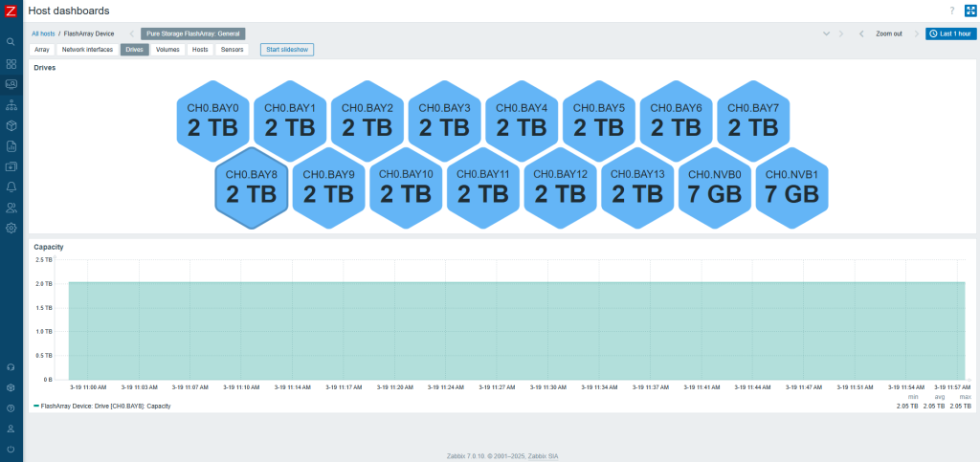
Task: Select the CH0.BAY7 drive hexagon
Action: [x=753, y=121]
